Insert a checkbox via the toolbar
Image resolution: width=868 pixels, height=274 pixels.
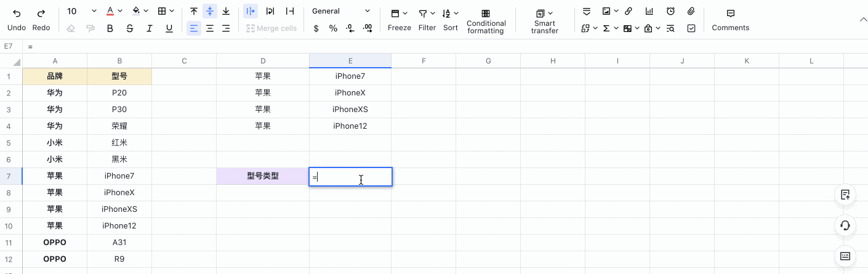(x=691, y=28)
